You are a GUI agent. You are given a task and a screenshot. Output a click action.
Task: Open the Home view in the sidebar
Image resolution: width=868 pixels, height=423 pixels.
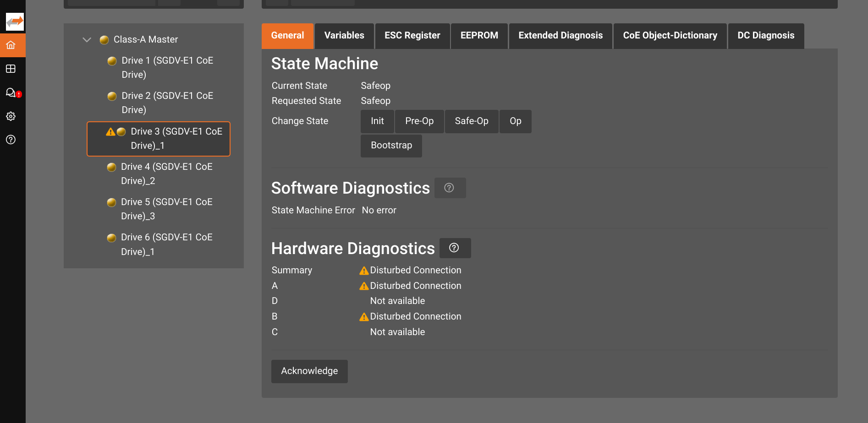12,45
